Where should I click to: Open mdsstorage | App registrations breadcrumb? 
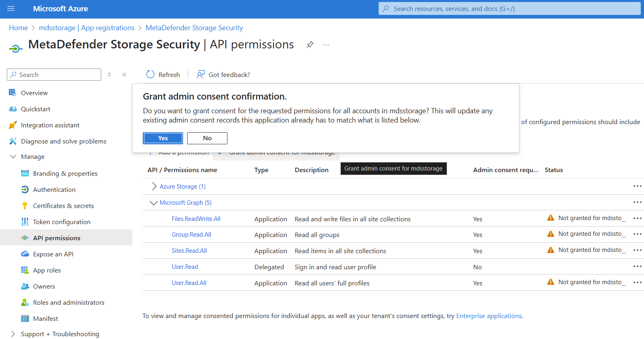(87, 28)
